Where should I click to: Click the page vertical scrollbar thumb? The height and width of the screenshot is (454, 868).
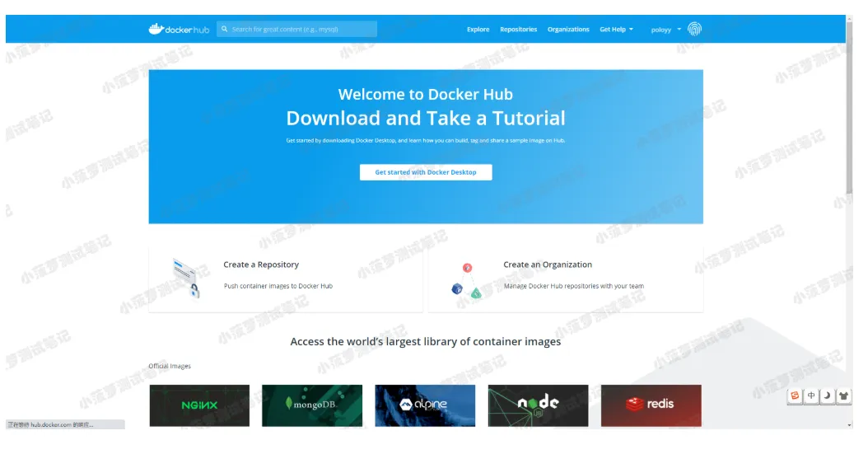tap(849, 108)
